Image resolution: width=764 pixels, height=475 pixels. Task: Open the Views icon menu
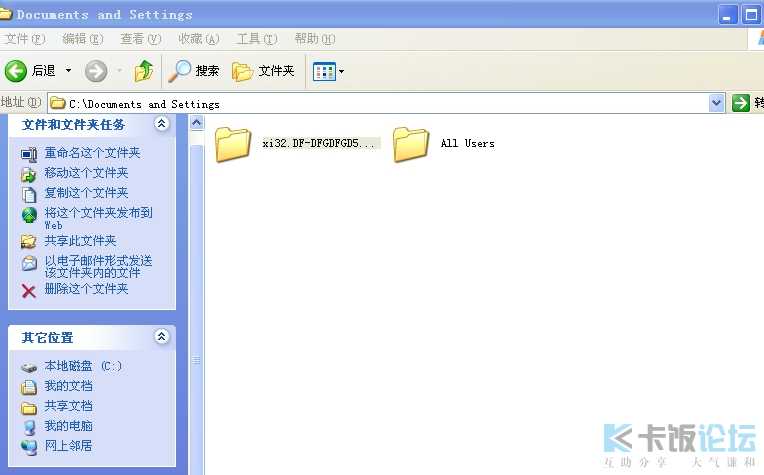click(x=328, y=72)
